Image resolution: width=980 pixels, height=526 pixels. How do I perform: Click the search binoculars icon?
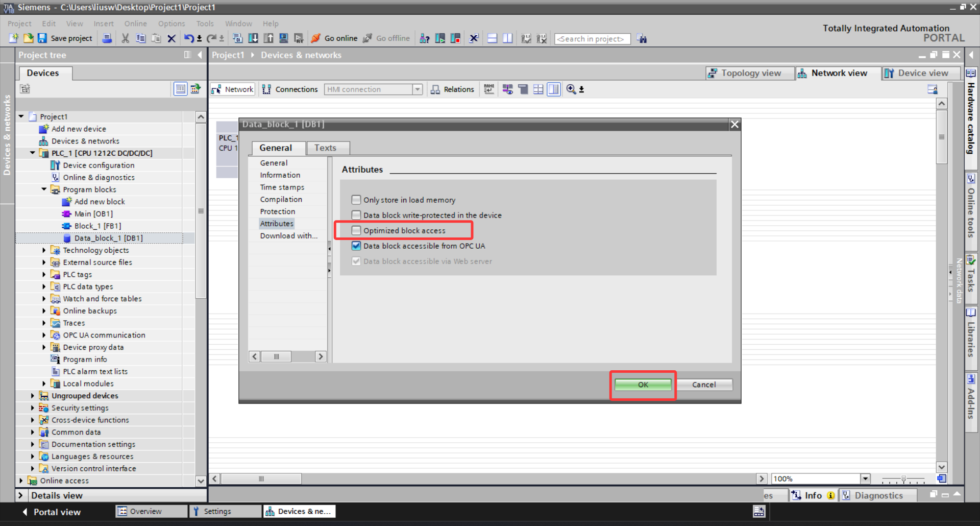(x=642, y=39)
